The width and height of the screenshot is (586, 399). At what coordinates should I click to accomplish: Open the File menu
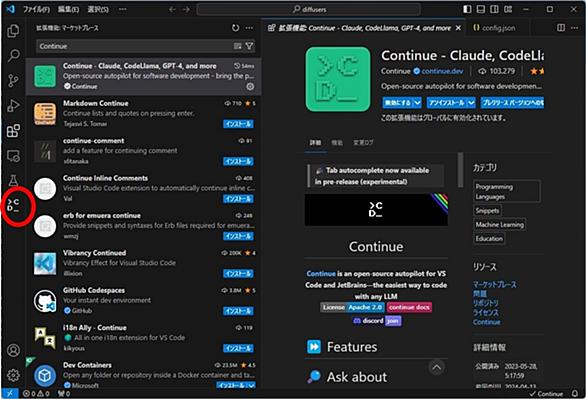click(x=37, y=9)
